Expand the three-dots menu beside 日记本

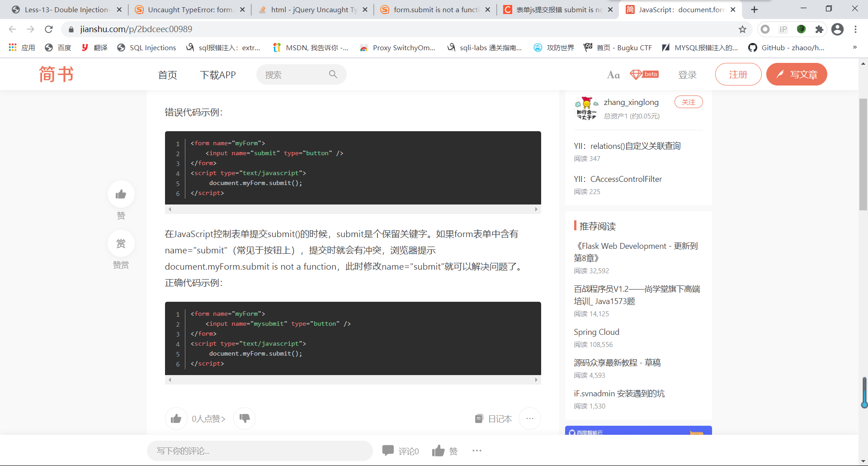pyautogui.click(x=530, y=418)
